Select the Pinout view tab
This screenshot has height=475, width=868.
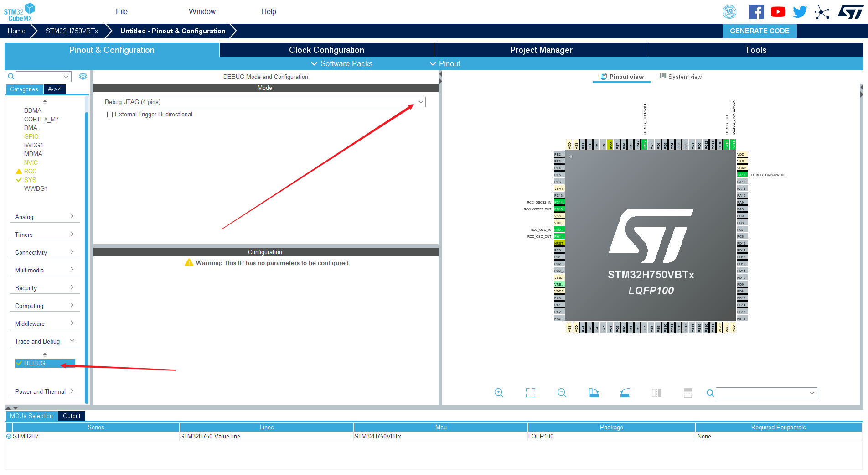[x=622, y=77]
